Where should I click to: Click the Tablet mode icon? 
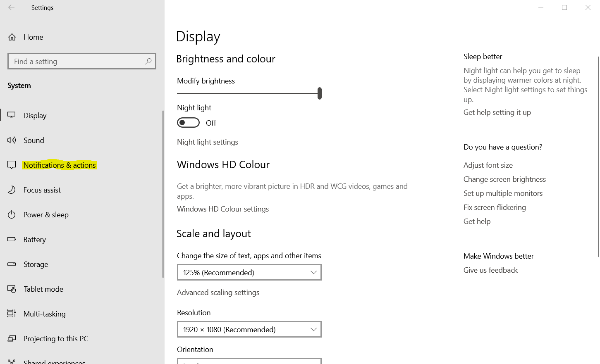[12, 289]
